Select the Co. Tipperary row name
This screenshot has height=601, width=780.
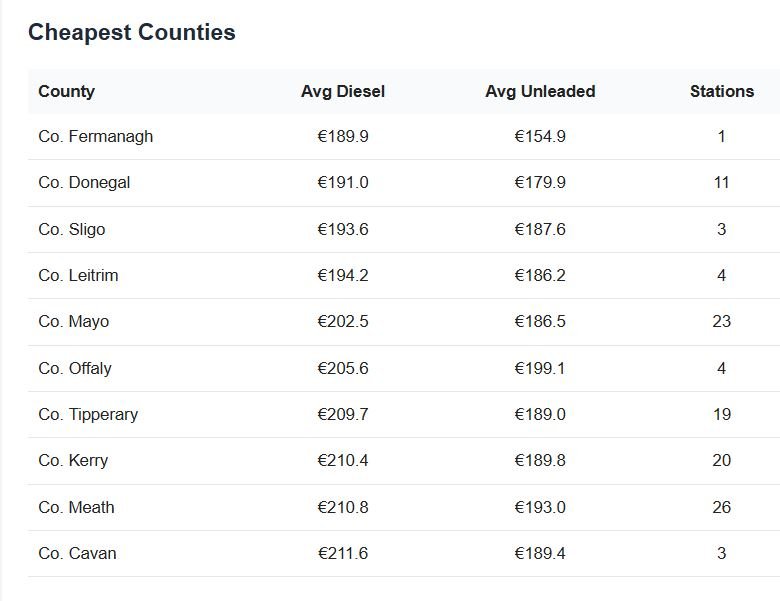pyautogui.click(x=88, y=414)
